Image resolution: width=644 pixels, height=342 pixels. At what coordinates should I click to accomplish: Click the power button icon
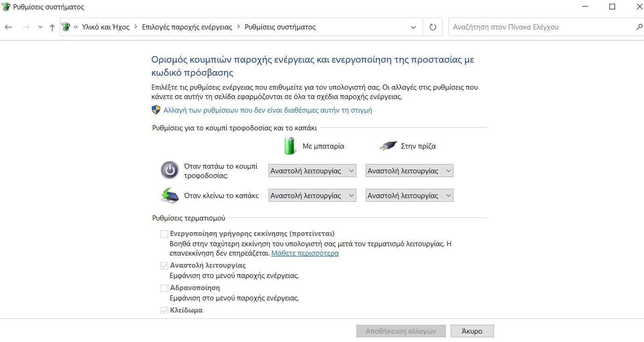170,171
